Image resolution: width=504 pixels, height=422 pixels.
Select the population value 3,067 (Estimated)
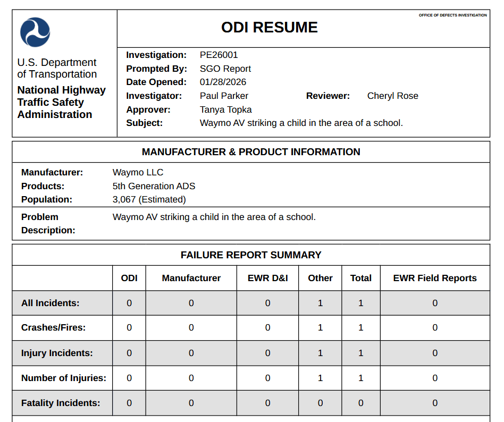(149, 199)
